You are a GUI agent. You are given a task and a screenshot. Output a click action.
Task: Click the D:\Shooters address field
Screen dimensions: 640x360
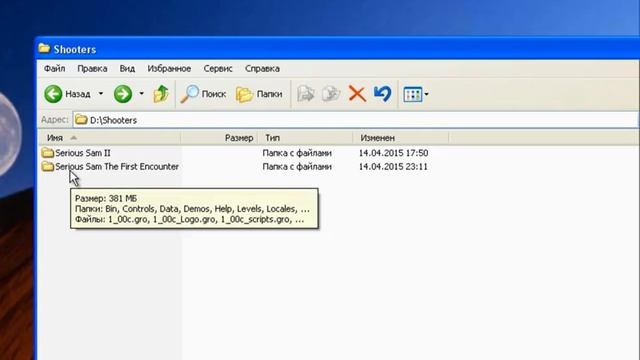(355, 120)
